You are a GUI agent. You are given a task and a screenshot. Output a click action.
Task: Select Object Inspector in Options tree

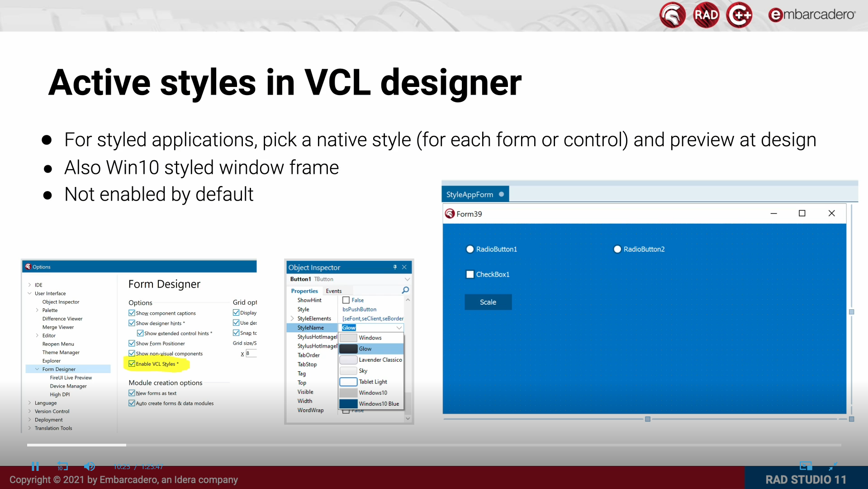coord(61,302)
